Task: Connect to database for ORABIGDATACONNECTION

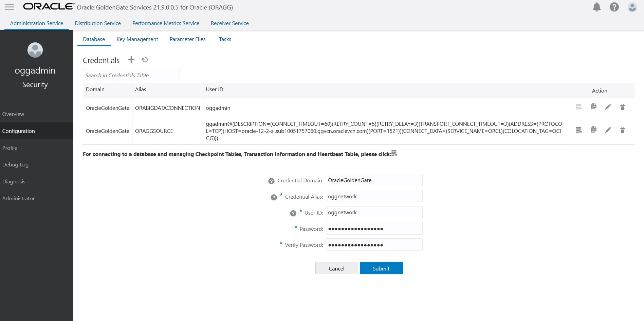Action: point(579,107)
